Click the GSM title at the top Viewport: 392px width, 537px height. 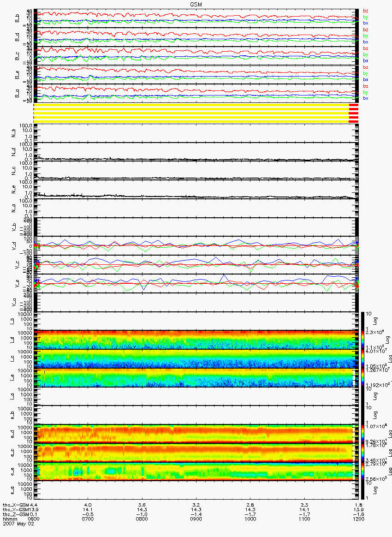point(196,4)
